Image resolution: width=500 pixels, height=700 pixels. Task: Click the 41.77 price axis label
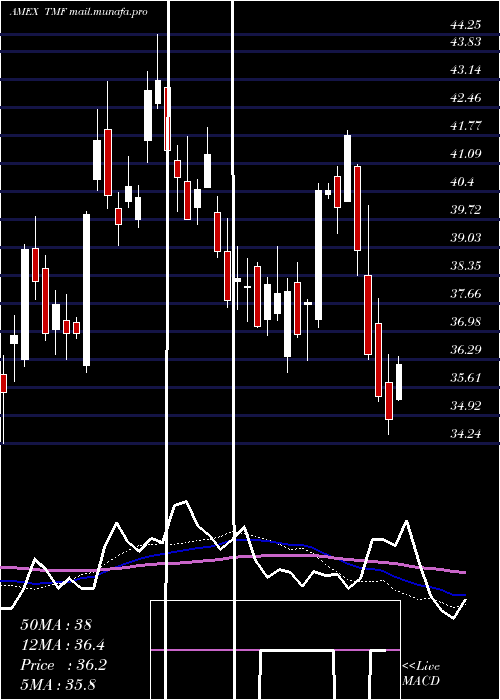tap(466, 126)
